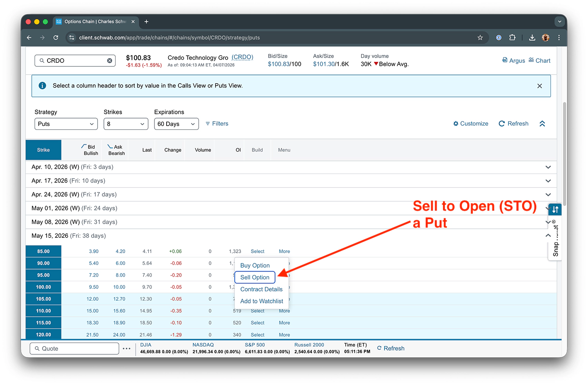Screen dimensions: 588x385
Task: Click the 15.00 bid for 110.00 strike
Action: point(93,311)
